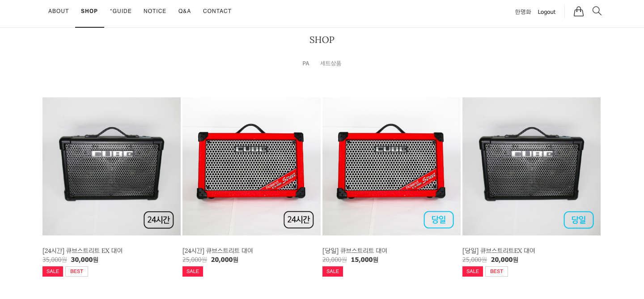The image size is (644, 299).
Task: Open the ABOUT menu
Action: point(59,11)
